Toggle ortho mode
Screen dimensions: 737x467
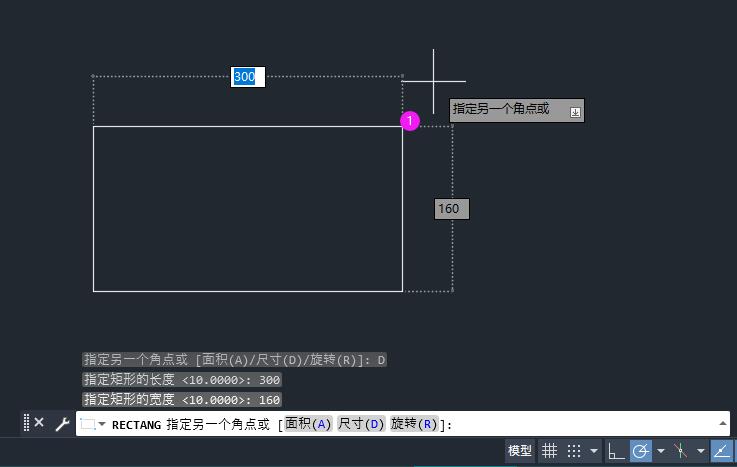616,451
